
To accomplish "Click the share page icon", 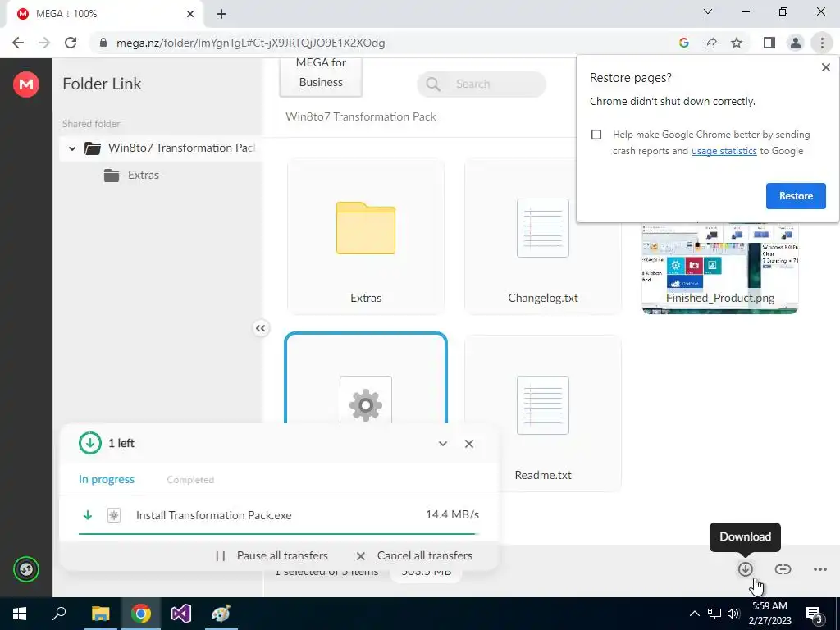I will coord(710,43).
